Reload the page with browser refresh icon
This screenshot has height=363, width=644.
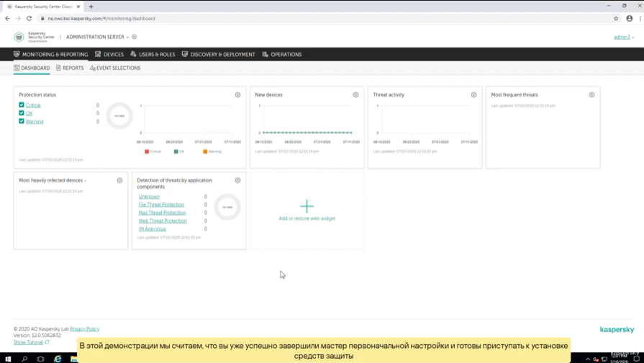point(29,19)
